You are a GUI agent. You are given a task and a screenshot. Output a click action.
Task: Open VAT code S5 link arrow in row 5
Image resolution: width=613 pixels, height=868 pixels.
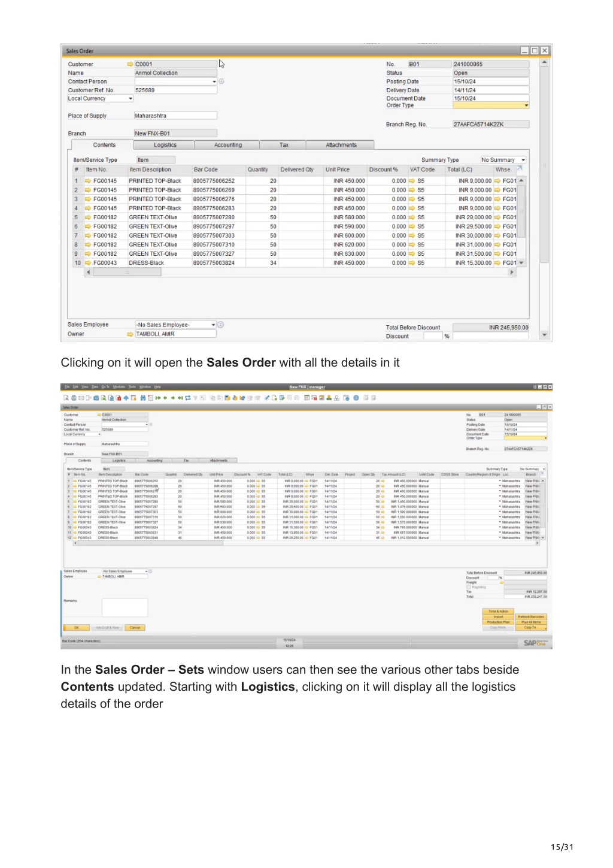click(x=412, y=217)
